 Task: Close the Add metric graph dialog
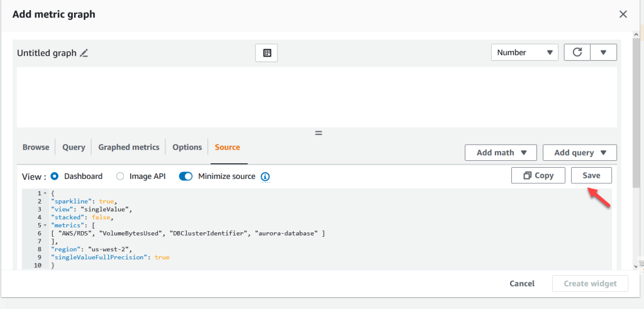[x=623, y=14]
